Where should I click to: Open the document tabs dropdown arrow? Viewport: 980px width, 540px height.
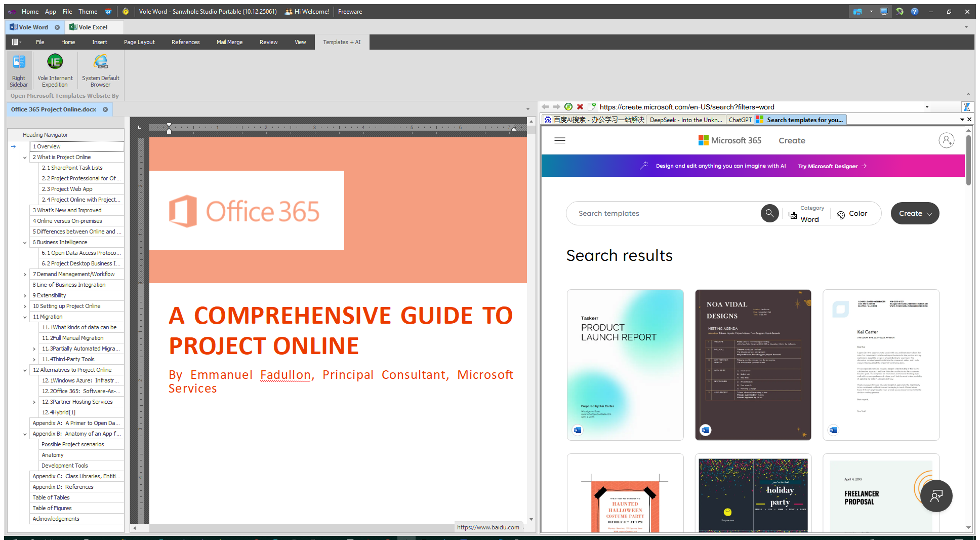(x=527, y=109)
